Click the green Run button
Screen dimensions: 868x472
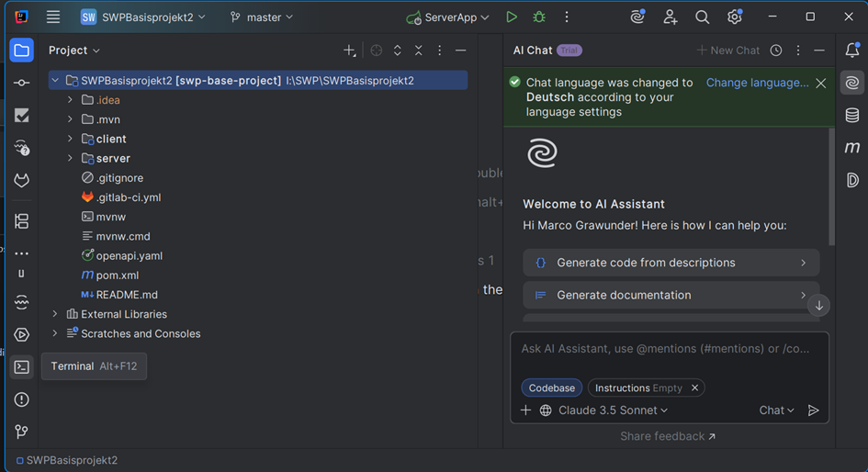click(512, 17)
